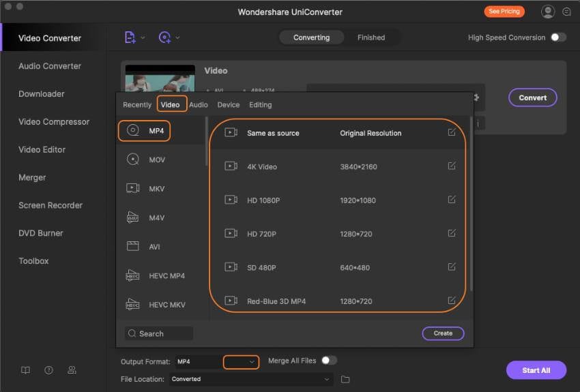
Task: Click the user account icon
Action: (x=547, y=12)
